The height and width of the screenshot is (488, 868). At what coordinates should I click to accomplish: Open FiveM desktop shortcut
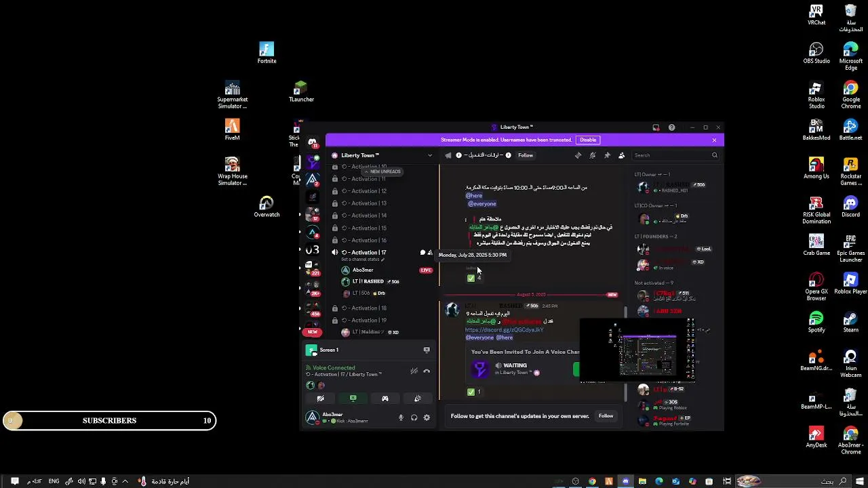click(x=232, y=129)
